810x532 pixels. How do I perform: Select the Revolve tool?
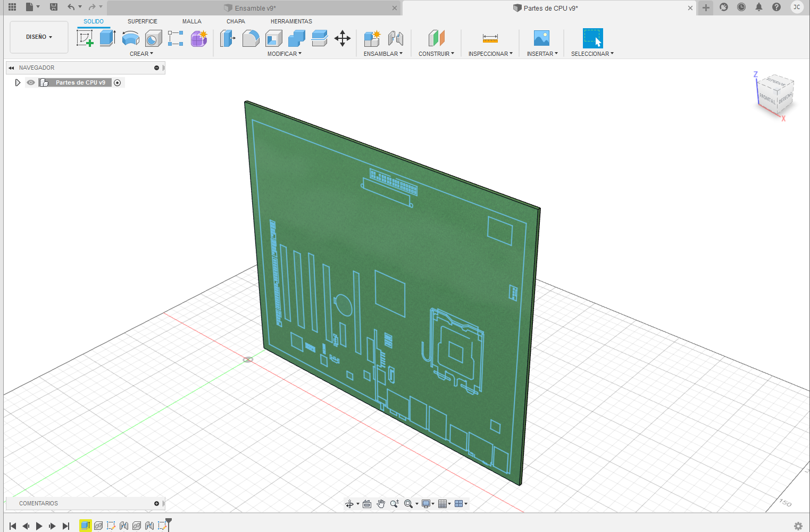(131, 38)
